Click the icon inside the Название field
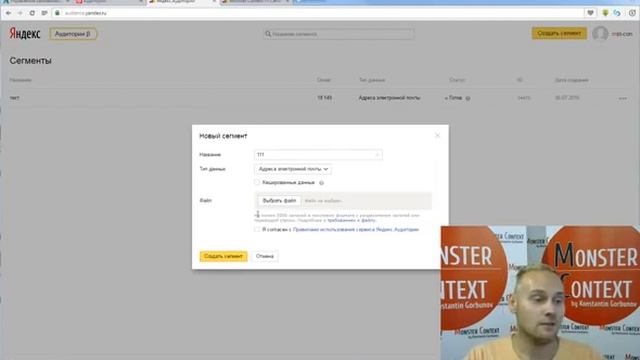Screen dimensions: 640x360 [377, 155]
